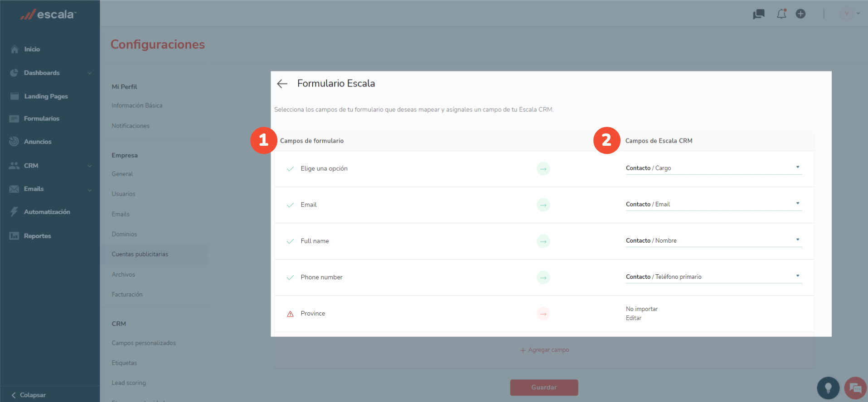Open Etiquetas settings
The image size is (868, 402).
click(124, 363)
